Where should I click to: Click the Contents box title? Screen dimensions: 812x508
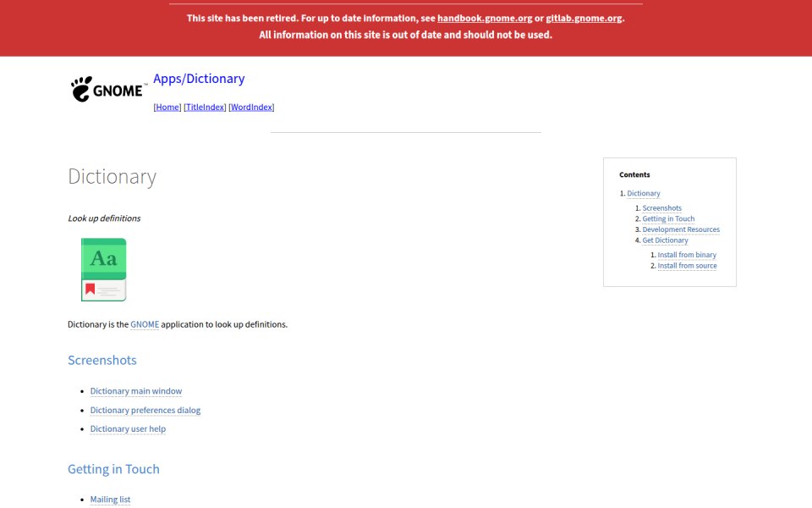[634, 174]
